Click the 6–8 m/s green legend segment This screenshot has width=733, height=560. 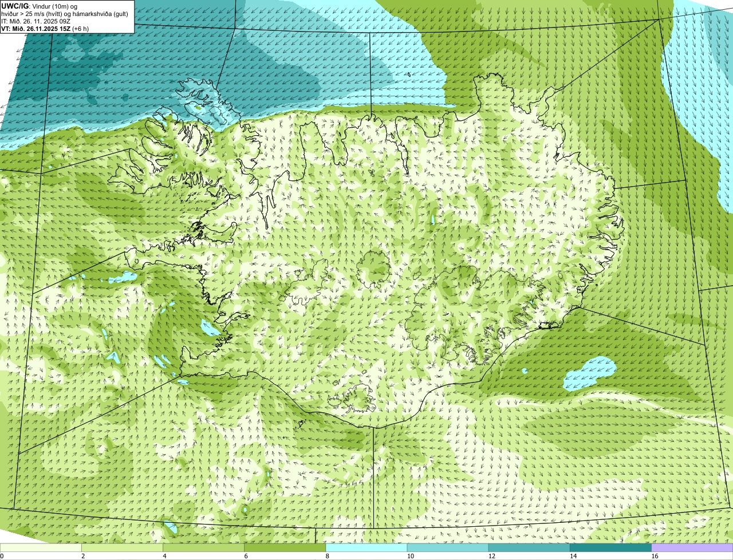285,548
